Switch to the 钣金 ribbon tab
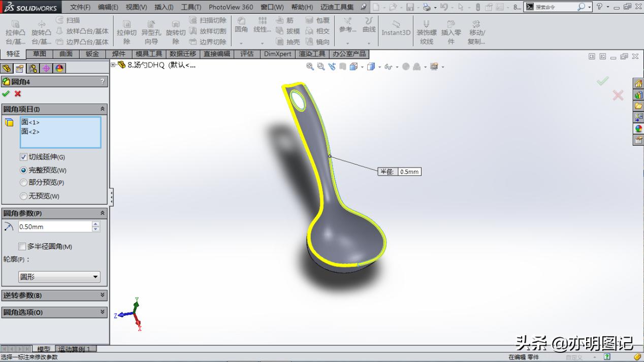This screenshot has width=644, height=362. point(91,54)
